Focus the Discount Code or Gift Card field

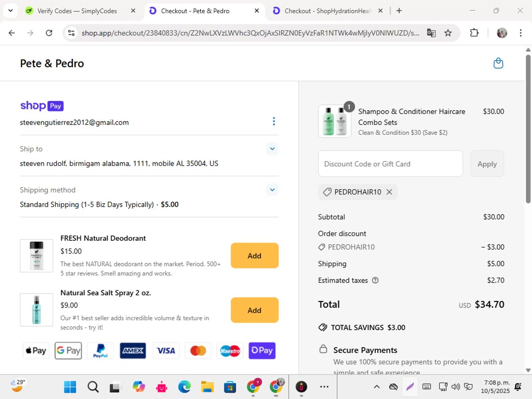tap(390, 164)
